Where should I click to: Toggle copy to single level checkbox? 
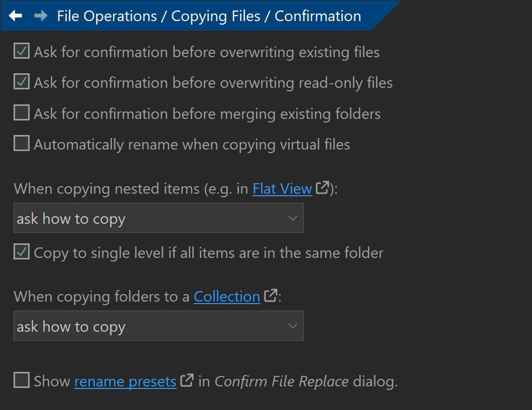22,251
